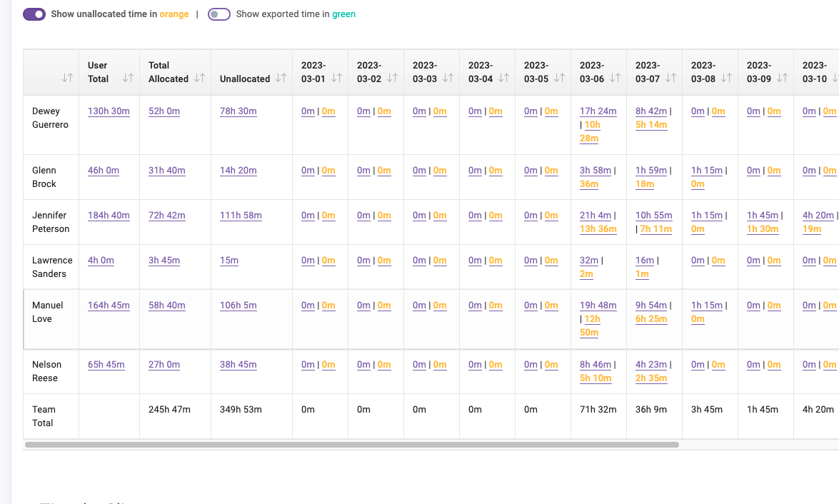Open Jennifer Peterson's orange 1h 30m entry
The width and height of the screenshot is (839, 504).
(763, 229)
